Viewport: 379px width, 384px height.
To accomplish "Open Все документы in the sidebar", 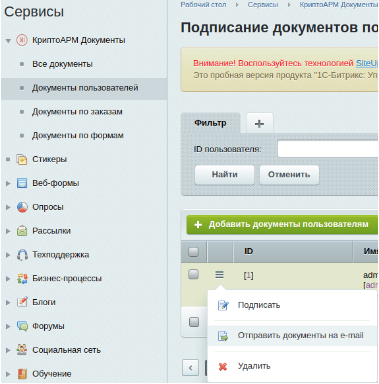I will [62, 64].
